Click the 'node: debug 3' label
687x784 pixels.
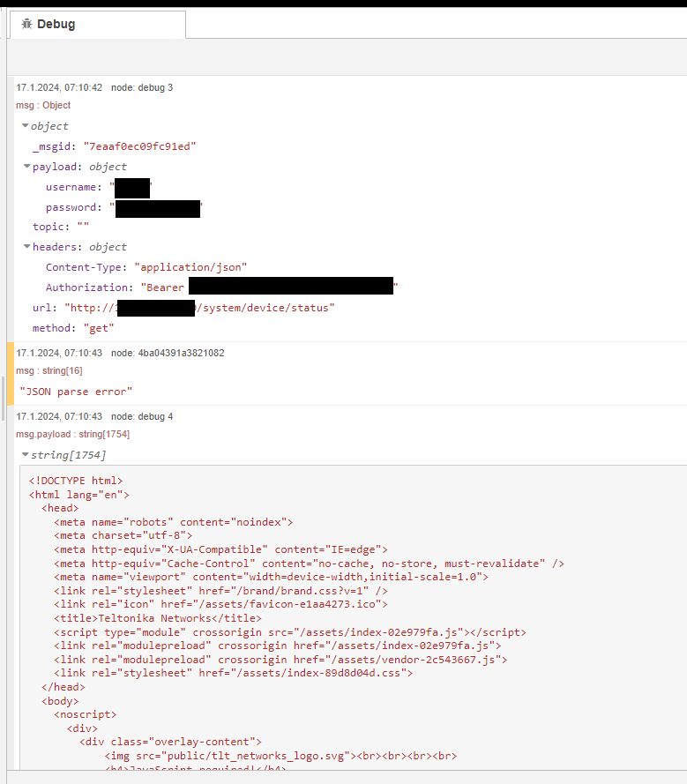tap(142, 87)
